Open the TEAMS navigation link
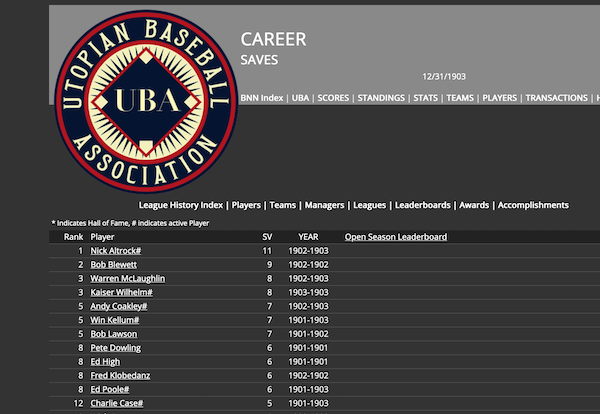Screen dimensions: 600x414 [x=460, y=98]
